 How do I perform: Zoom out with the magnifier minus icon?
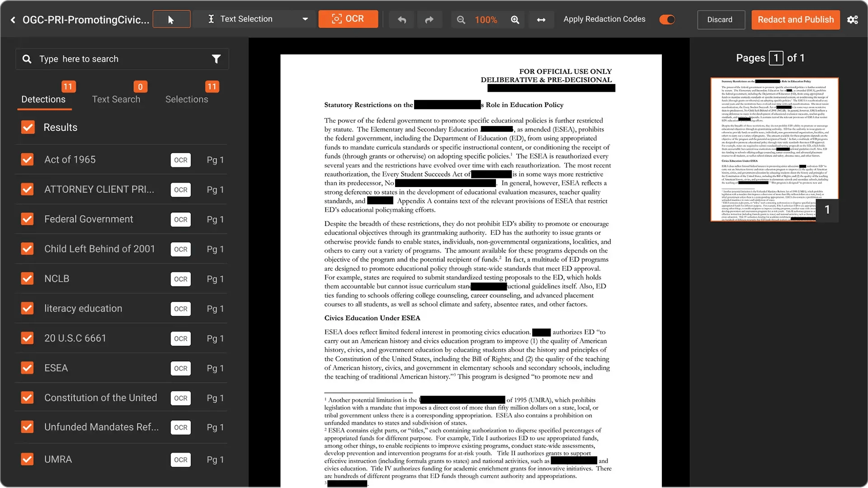click(x=461, y=19)
